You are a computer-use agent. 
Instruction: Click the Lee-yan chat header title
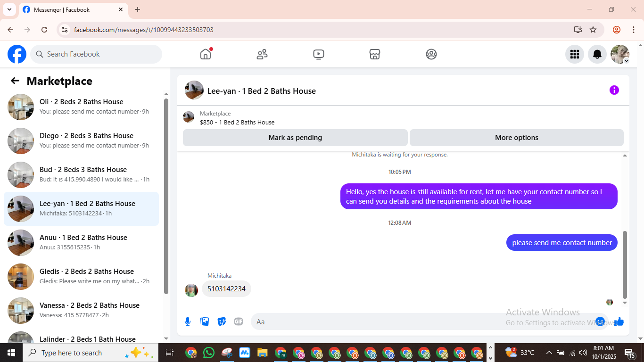coord(262,91)
